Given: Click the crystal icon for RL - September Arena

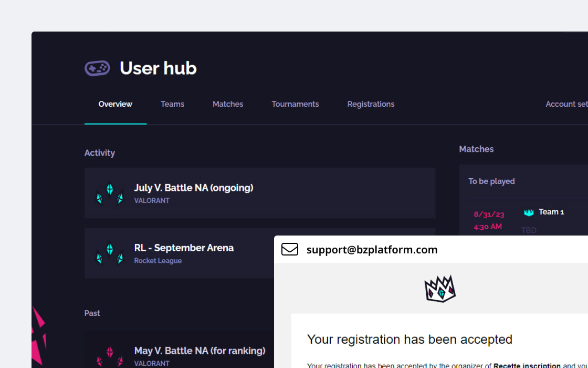Looking at the screenshot, I should (110, 253).
